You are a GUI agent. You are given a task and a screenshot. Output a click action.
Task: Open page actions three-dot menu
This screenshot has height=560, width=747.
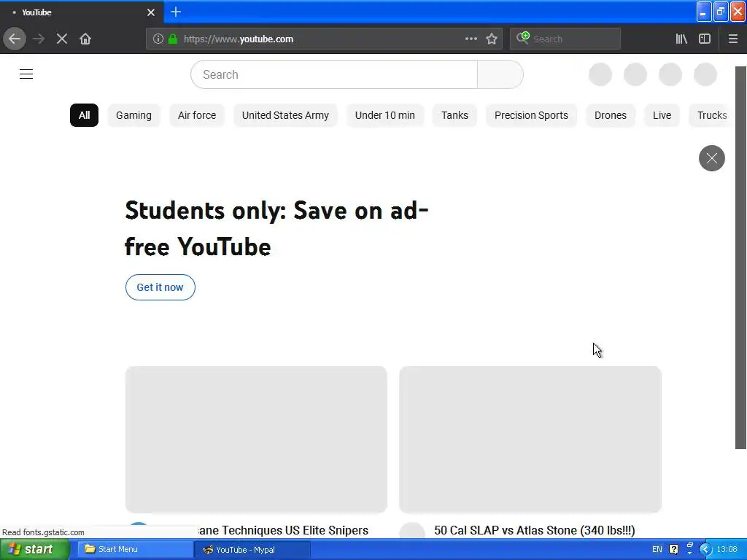(x=471, y=39)
